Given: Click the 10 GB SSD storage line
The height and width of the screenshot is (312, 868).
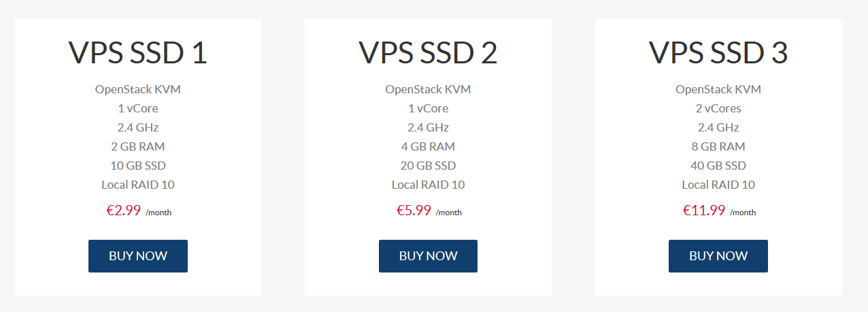Looking at the screenshot, I should [138, 166].
